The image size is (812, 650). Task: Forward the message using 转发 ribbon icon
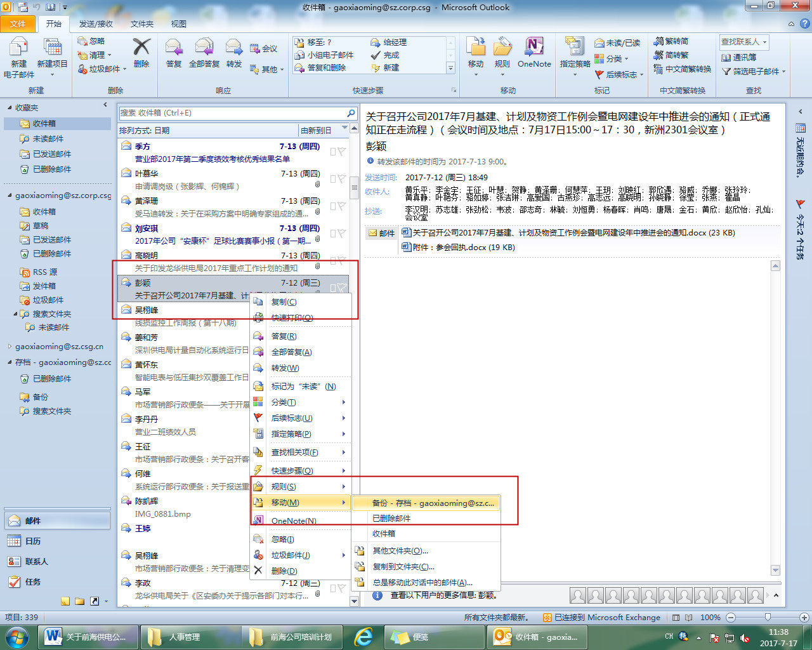(x=233, y=54)
